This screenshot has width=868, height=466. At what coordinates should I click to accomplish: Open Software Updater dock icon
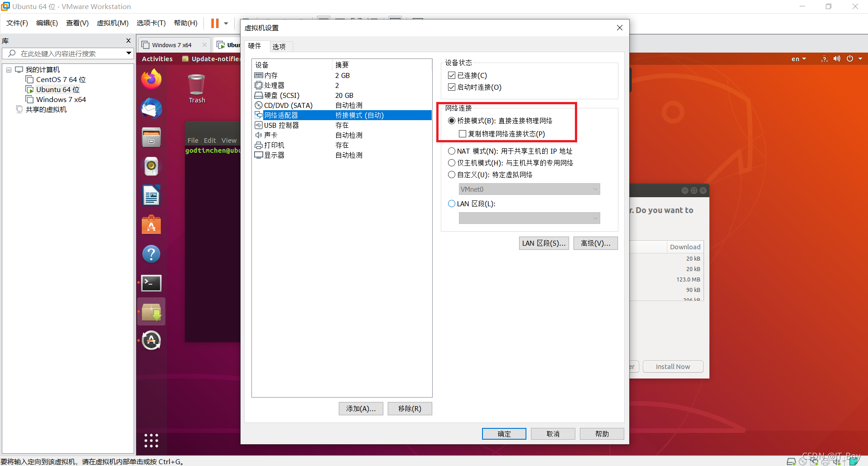151,340
